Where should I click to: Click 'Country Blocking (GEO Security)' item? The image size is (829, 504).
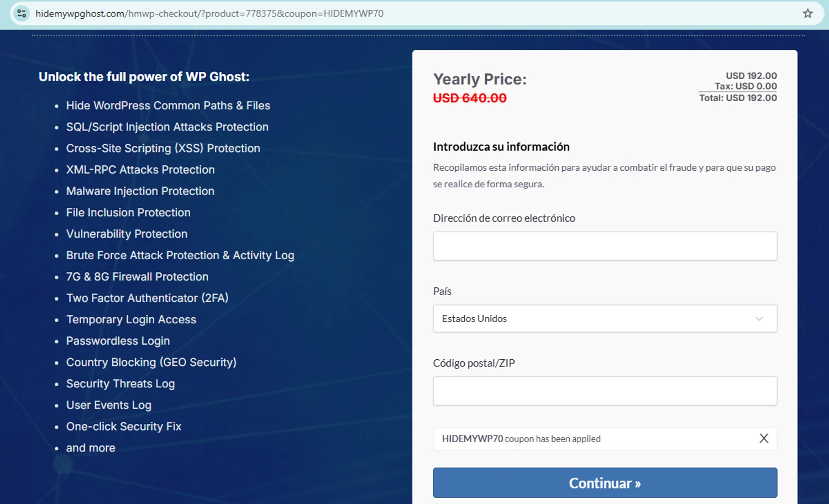click(x=151, y=362)
